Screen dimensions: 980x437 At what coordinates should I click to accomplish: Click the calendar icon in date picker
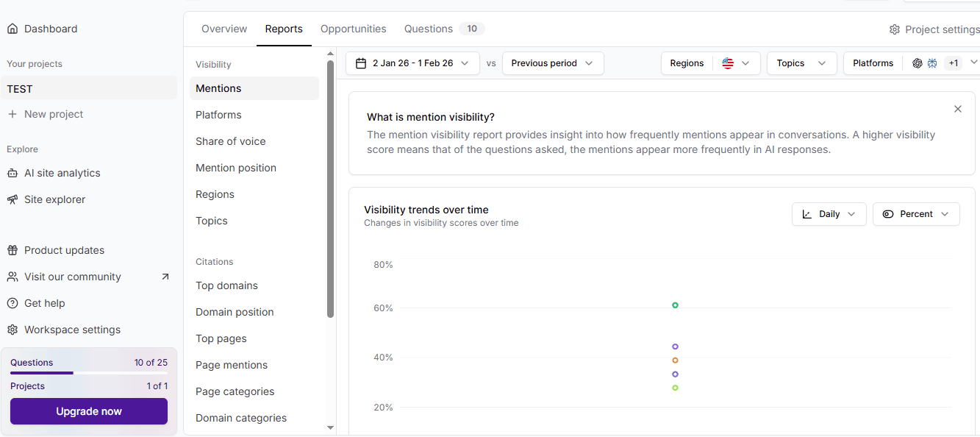pos(361,63)
